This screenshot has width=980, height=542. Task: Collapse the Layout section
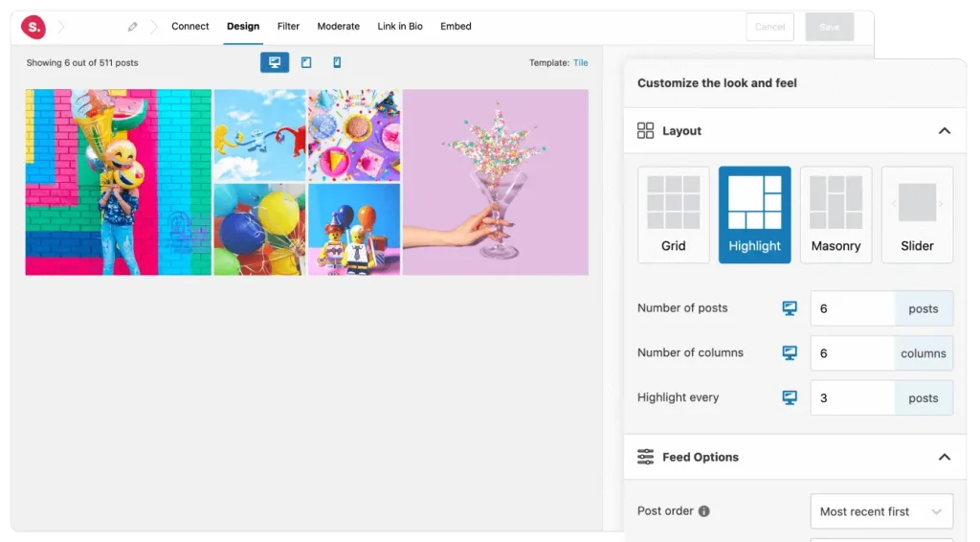click(x=944, y=131)
